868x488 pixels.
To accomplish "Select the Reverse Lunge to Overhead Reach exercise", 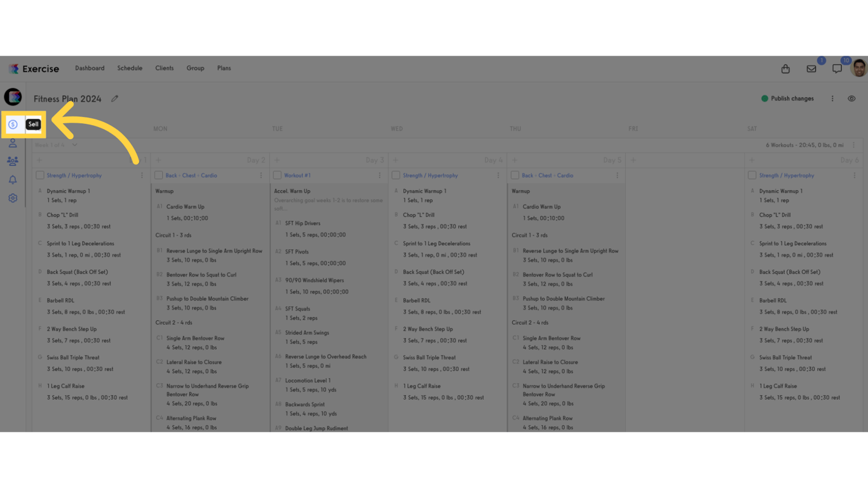I will (326, 357).
